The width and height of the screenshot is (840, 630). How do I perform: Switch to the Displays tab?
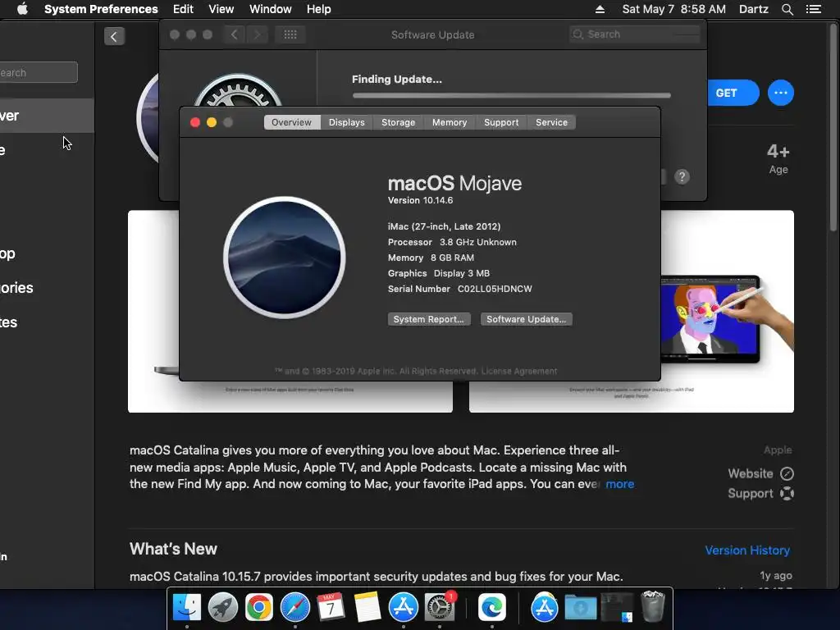(347, 122)
